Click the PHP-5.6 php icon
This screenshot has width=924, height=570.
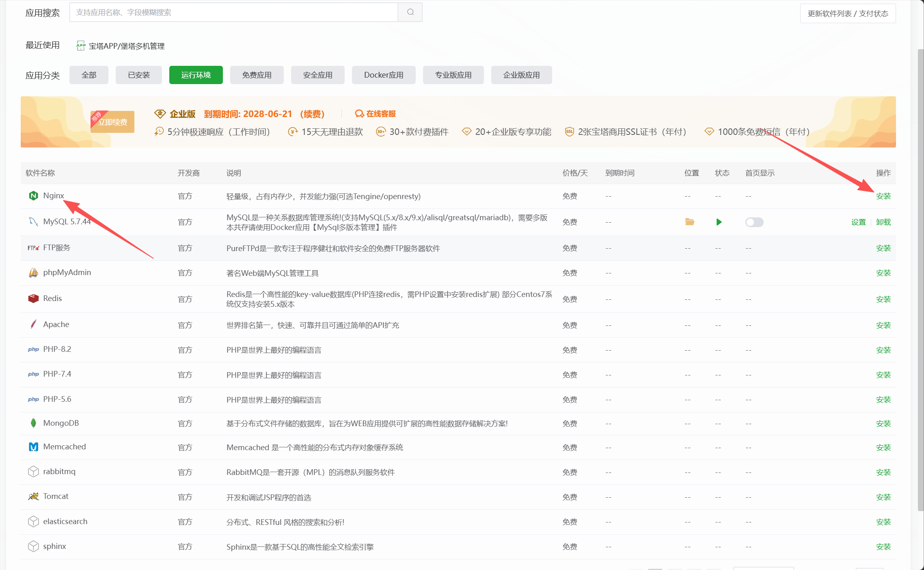coord(33,399)
